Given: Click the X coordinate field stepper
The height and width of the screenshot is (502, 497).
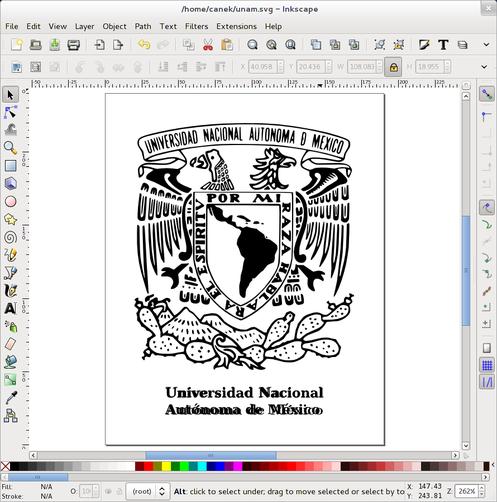Looking at the screenshot, I should pos(281,67).
